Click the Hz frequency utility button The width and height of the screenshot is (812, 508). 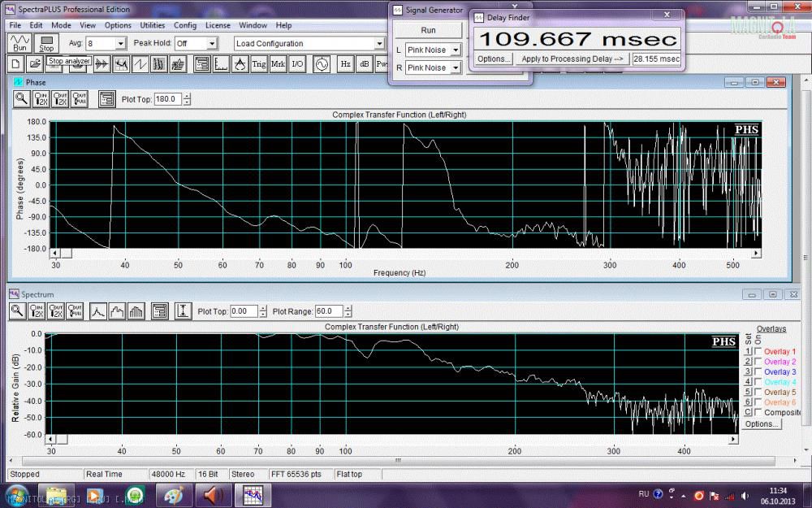tap(345, 64)
